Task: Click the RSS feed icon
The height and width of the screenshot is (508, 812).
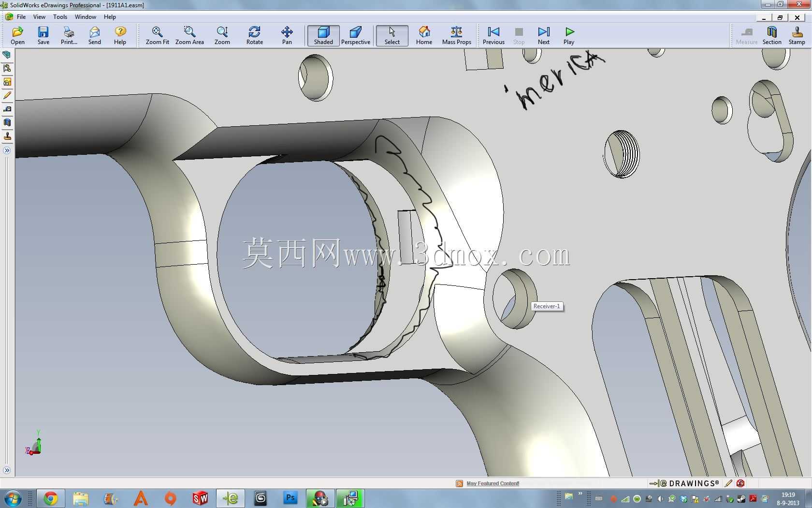Action: click(459, 483)
